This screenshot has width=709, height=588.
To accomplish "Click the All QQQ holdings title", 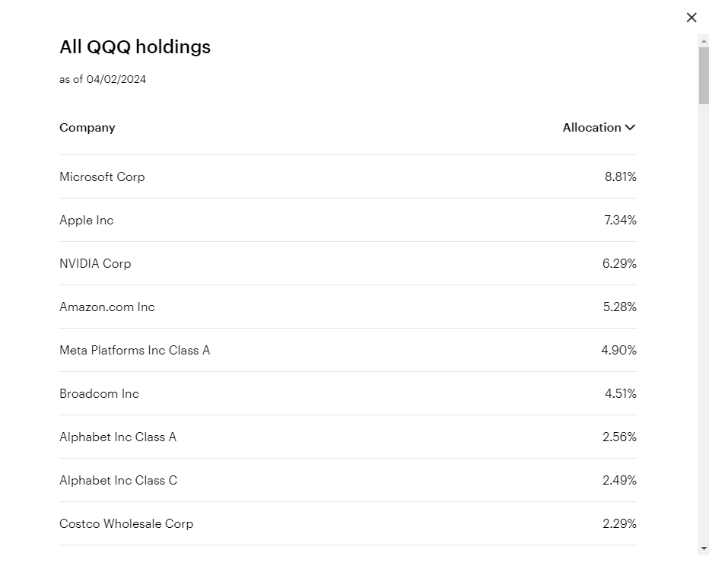I will [x=135, y=47].
